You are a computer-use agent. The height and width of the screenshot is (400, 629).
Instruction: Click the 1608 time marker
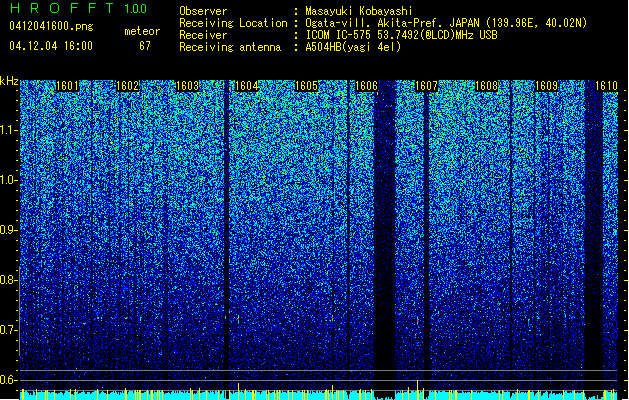coord(487,86)
